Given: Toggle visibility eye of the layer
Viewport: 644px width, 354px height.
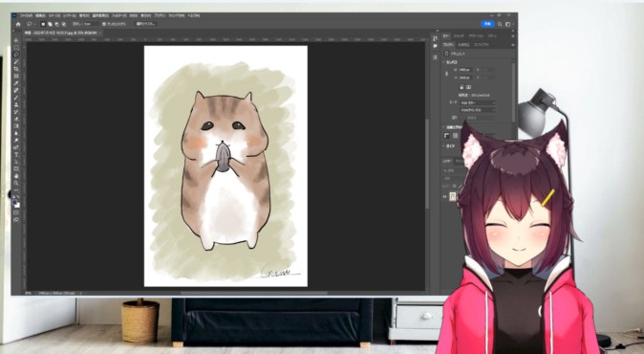Looking at the screenshot, I should [x=445, y=197].
